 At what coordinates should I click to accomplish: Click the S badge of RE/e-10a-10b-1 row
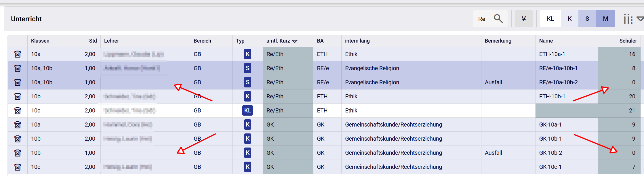[247, 68]
